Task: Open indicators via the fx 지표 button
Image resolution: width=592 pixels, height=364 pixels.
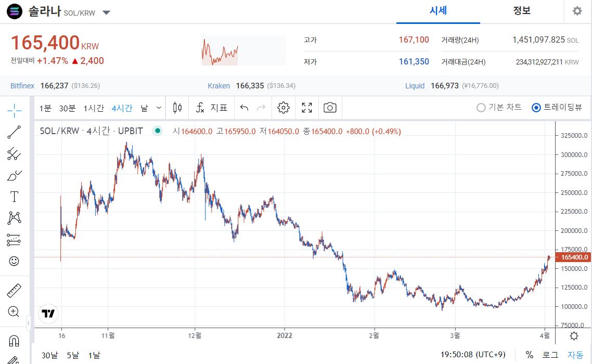Action: click(x=211, y=108)
